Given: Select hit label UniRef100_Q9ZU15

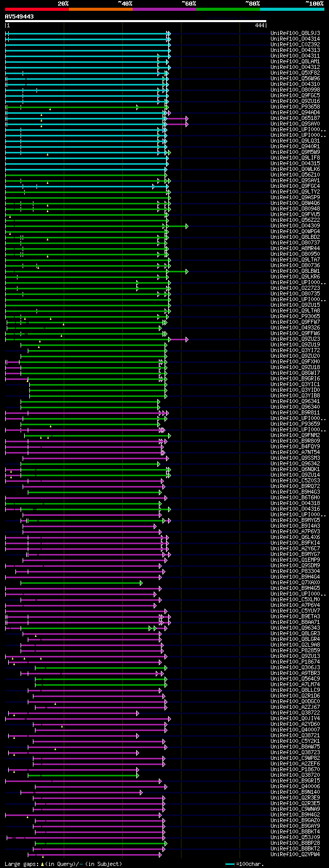Looking at the screenshot, I should click(x=295, y=305).
